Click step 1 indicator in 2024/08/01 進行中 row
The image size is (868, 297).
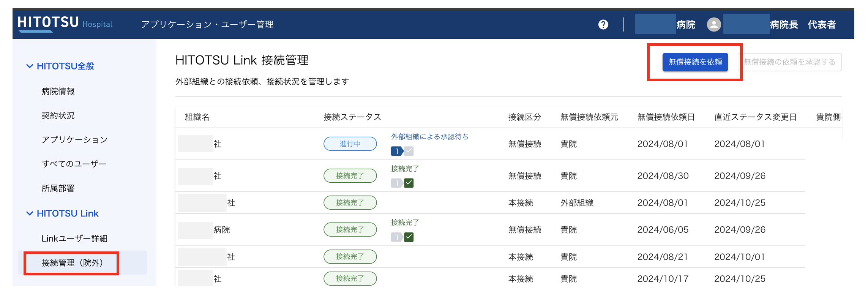pos(397,151)
